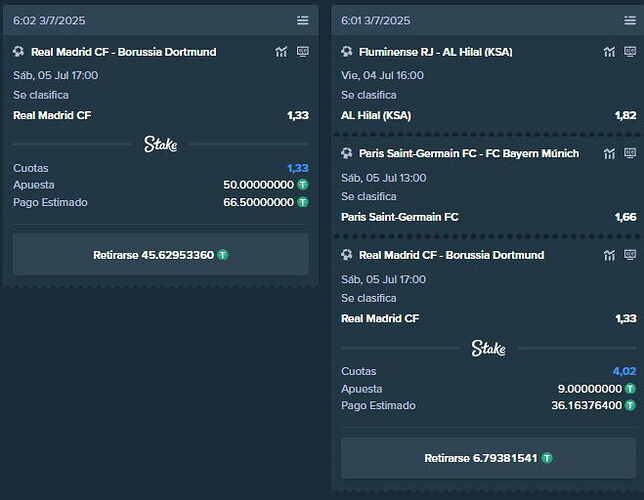Viewport: 644px width, 500px height.
Task: Click the blue 1,33 Cuotas value
Action: [x=298, y=168]
